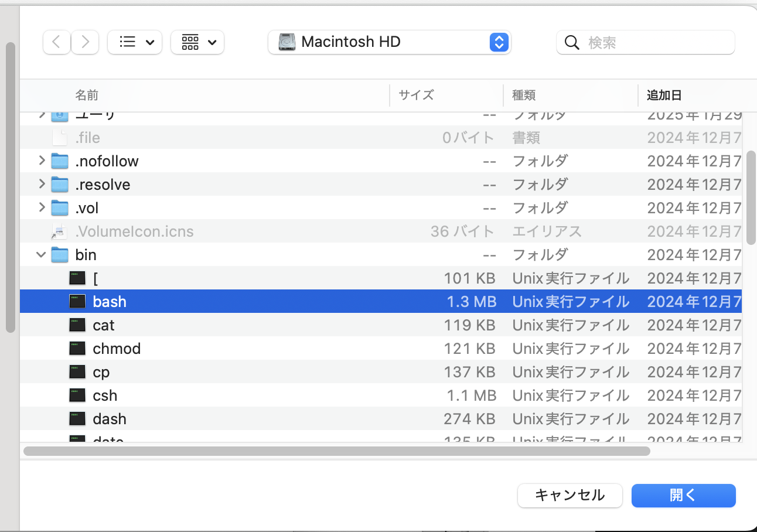This screenshot has width=757, height=532.
Task: Sort by the 名前 column header
Action: 87,95
